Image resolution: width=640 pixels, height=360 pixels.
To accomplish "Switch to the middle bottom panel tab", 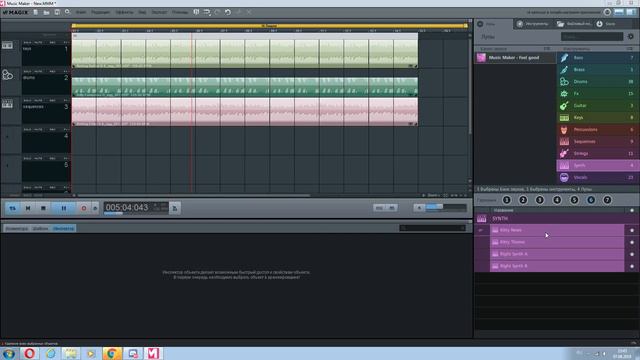I will coord(40,229).
